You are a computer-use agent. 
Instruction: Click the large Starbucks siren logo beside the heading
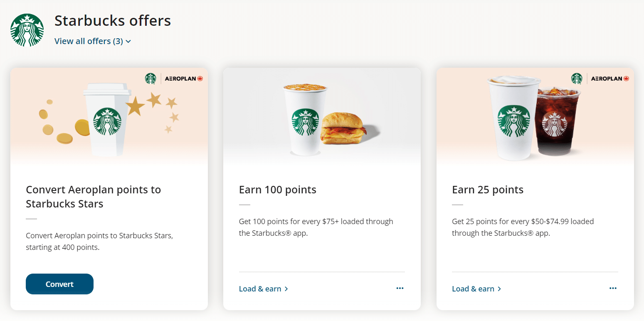(27, 30)
